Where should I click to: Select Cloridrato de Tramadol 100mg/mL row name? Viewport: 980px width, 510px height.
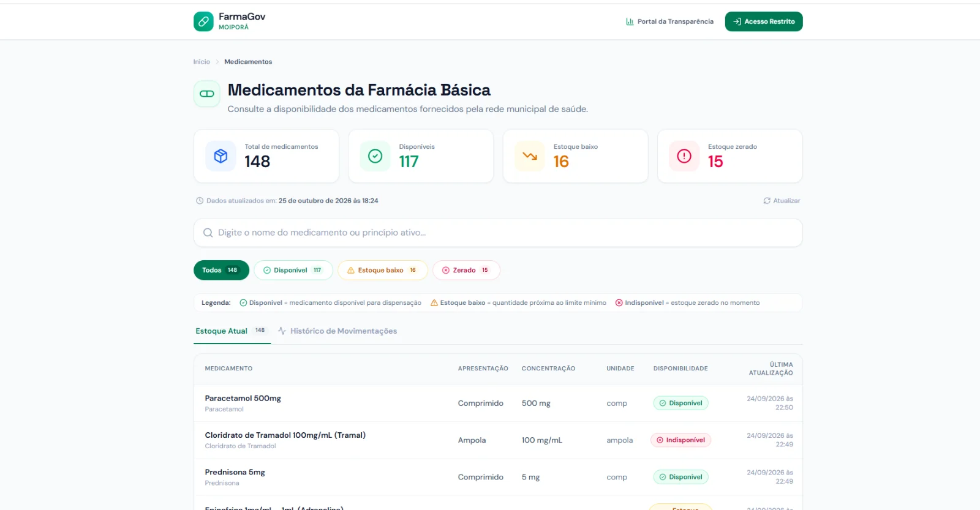point(285,435)
